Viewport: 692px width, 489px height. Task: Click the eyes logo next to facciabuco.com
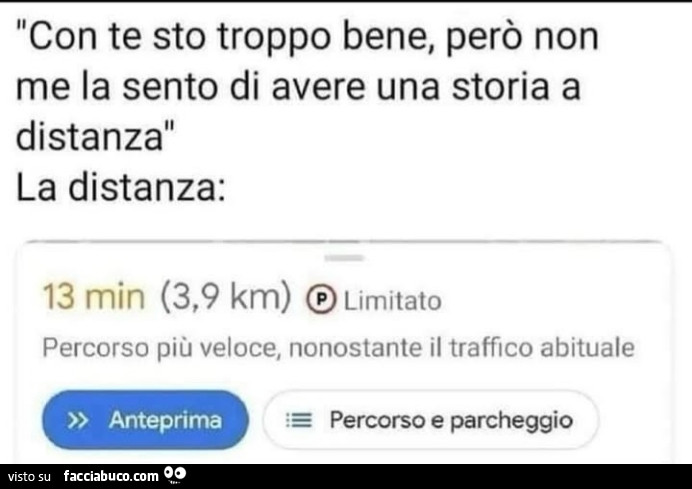pyautogui.click(x=175, y=474)
